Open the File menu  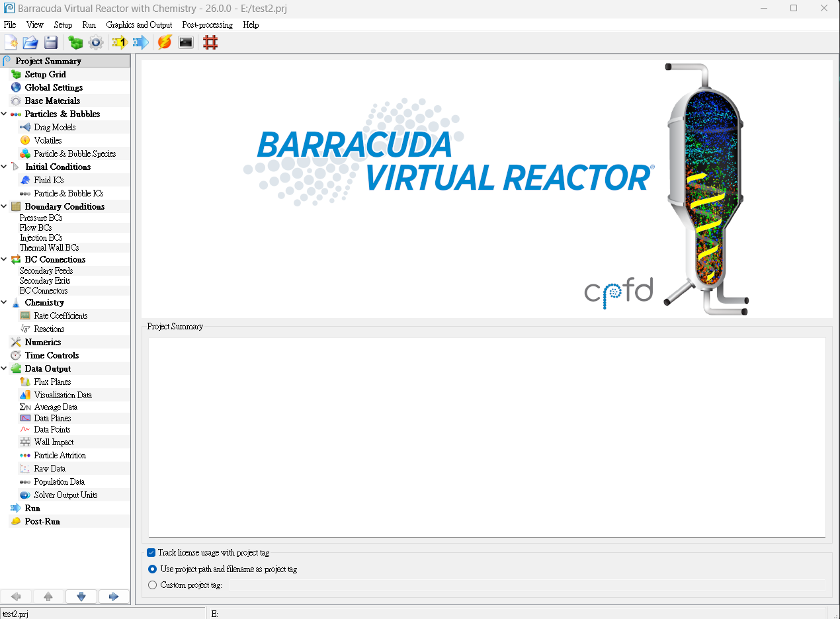[x=10, y=24]
